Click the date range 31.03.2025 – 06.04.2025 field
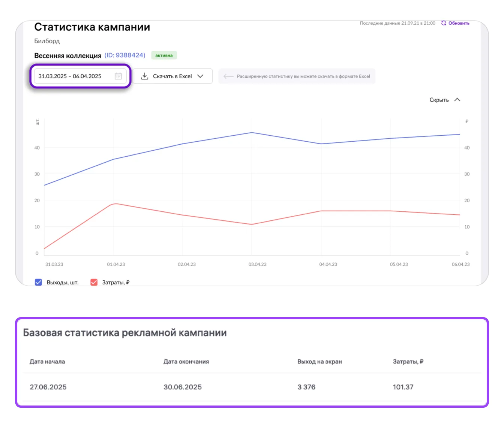 [70, 76]
